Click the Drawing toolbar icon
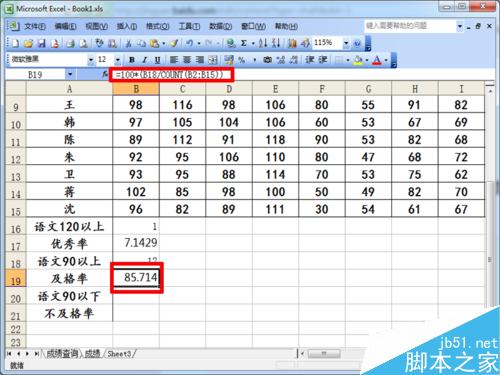Screen dimensions: 500x375 (305, 43)
